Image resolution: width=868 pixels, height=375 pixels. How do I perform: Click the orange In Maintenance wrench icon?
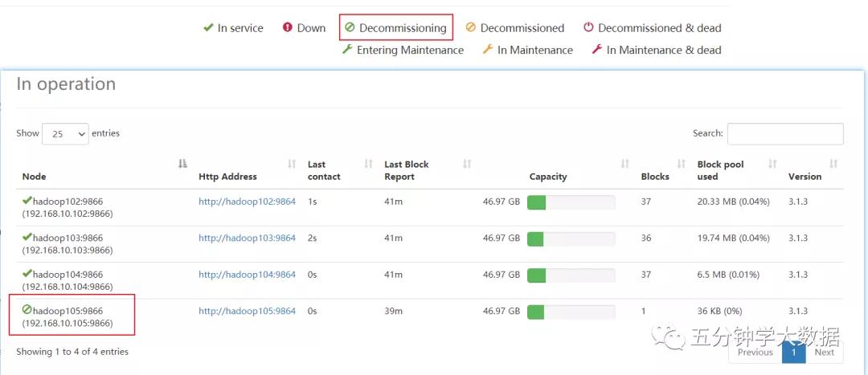click(487, 50)
